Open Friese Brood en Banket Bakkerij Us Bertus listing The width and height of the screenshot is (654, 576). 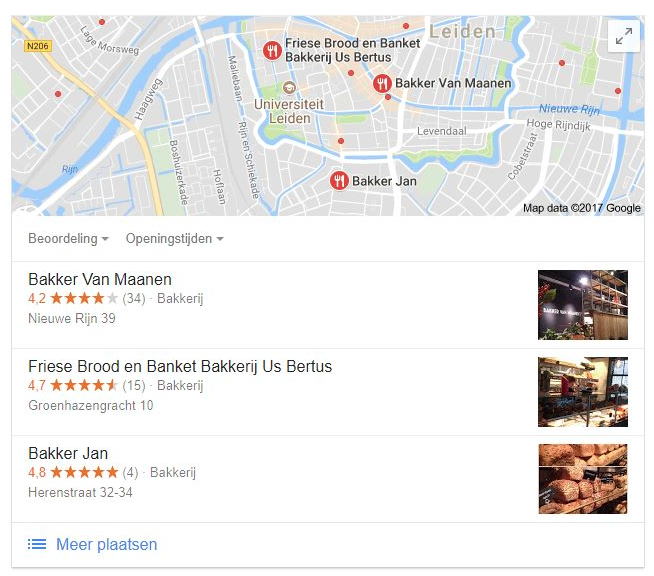[x=180, y=366]
